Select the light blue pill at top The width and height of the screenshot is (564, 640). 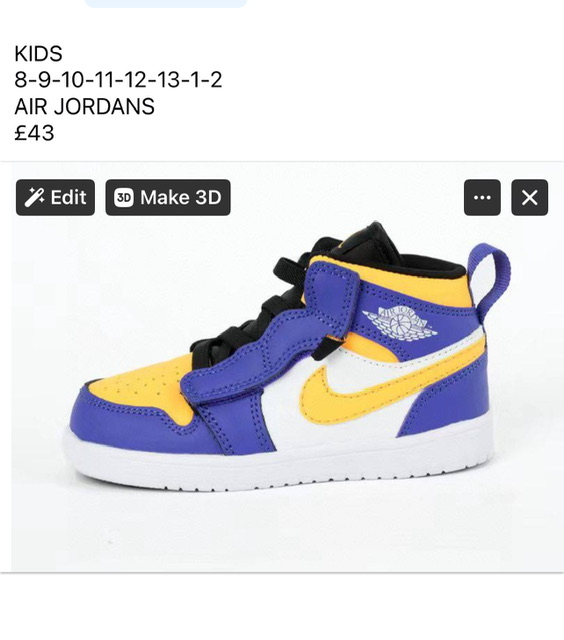(x=166, y=3)
